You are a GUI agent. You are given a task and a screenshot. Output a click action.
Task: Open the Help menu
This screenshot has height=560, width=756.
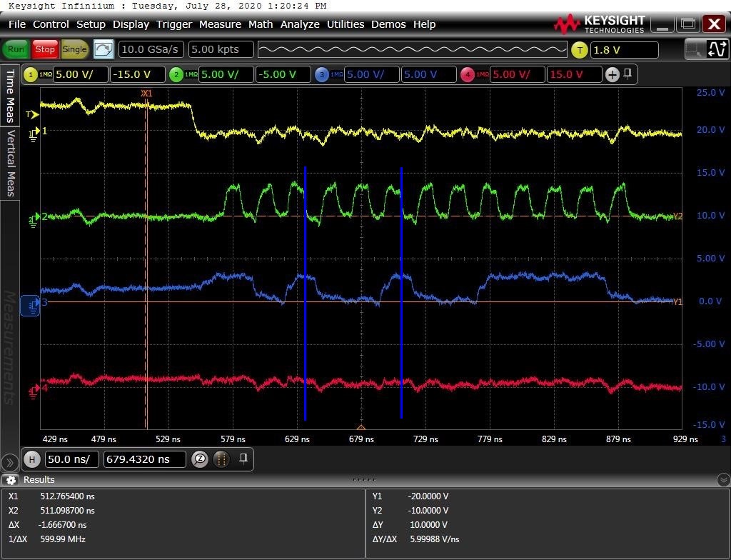(x=424, y=24)
